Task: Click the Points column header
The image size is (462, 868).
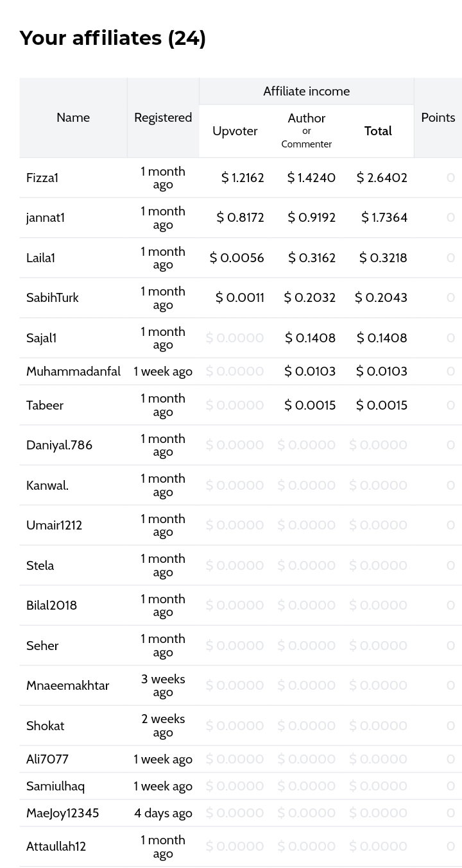Action: point(438,117)
